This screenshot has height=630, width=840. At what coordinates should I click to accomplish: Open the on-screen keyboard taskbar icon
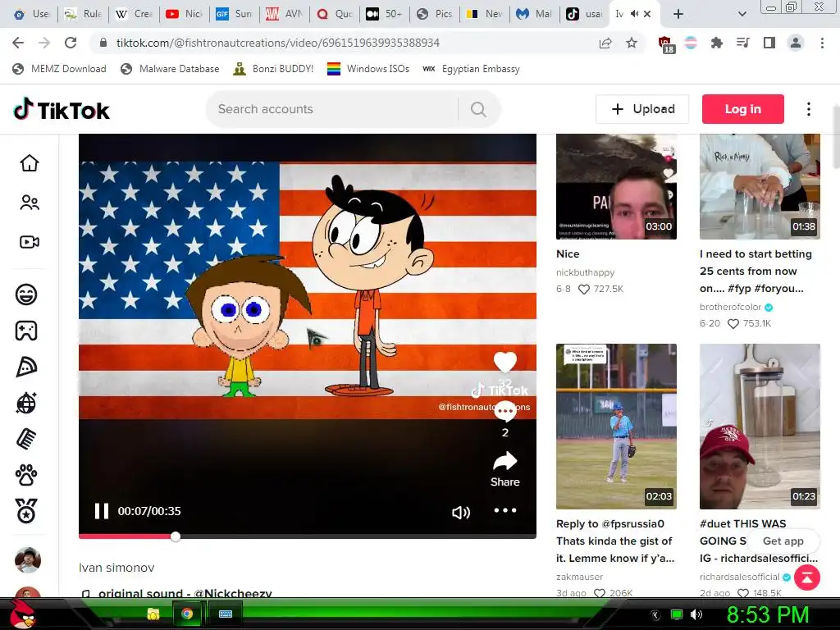(x=225, y=614)
